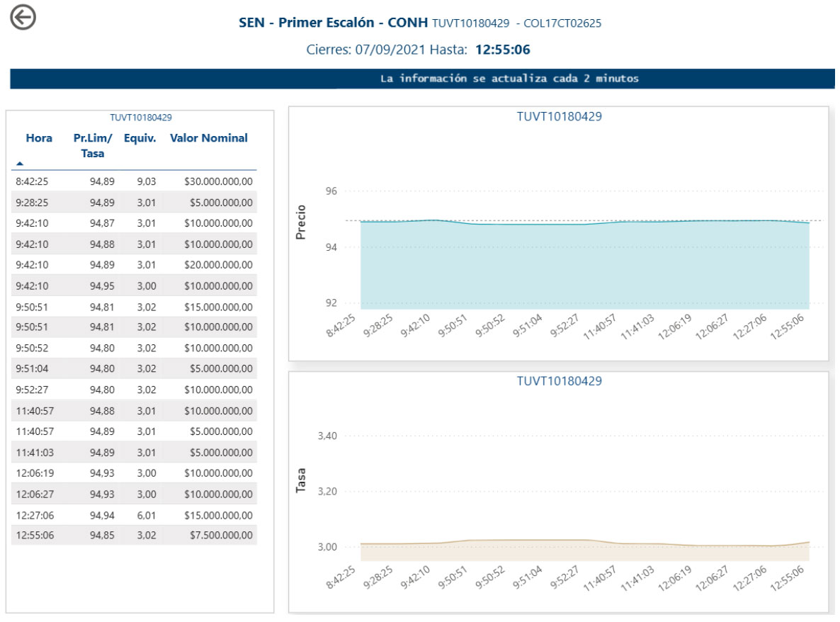Click the 12:27:06 row with 94,94 price

point(133,514)
